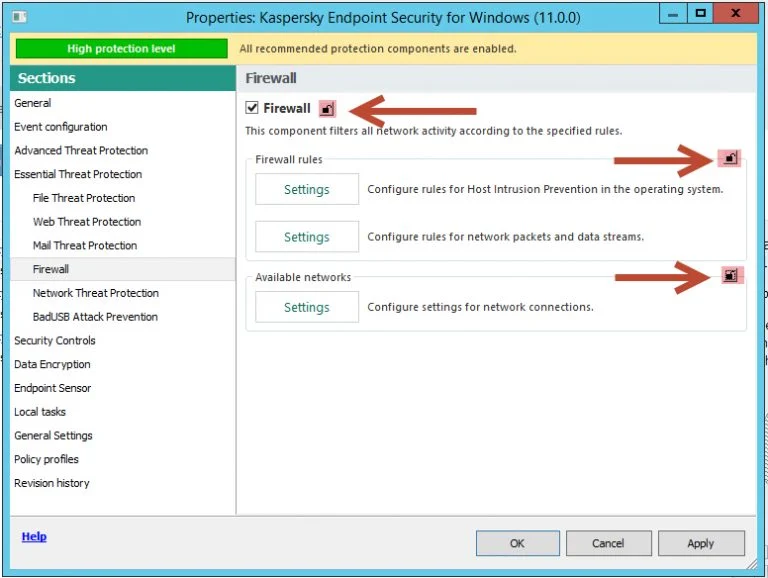This screenshot has height=578, width=768.
Task: Uncheck the Firewall checkbox
Action: [x=252, y=108]
